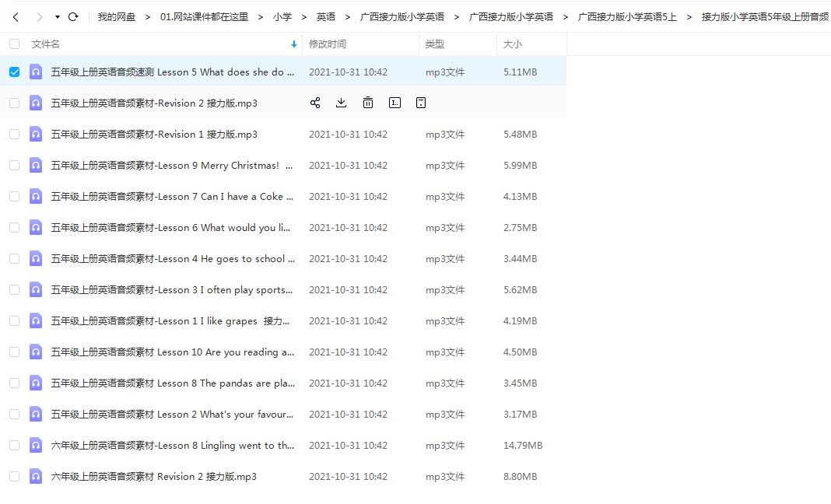Sort by the 修改时间 column header
The height and width of the screenshot is (504, 831).
pos(328,44)
